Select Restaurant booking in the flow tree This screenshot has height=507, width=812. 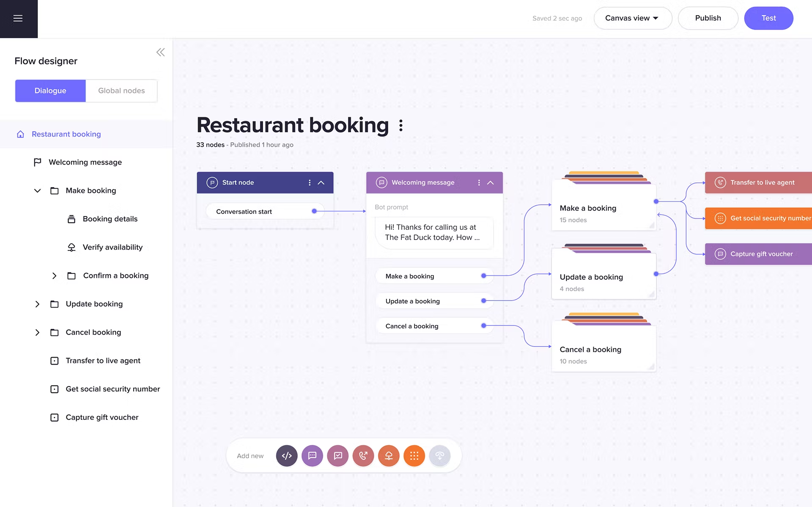point(66,134)
